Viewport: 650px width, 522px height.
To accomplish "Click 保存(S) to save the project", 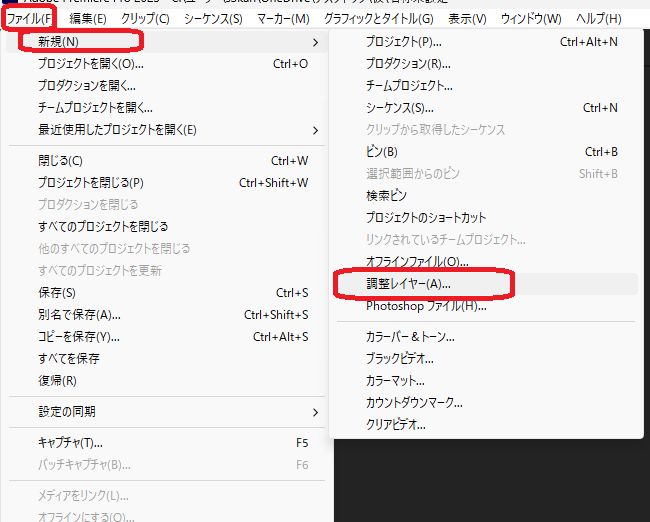I will pyautogui.click(x=57, y=293).
